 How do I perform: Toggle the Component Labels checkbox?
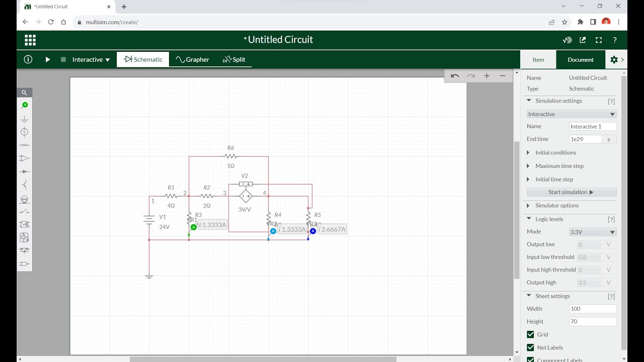tap(530, 359)
